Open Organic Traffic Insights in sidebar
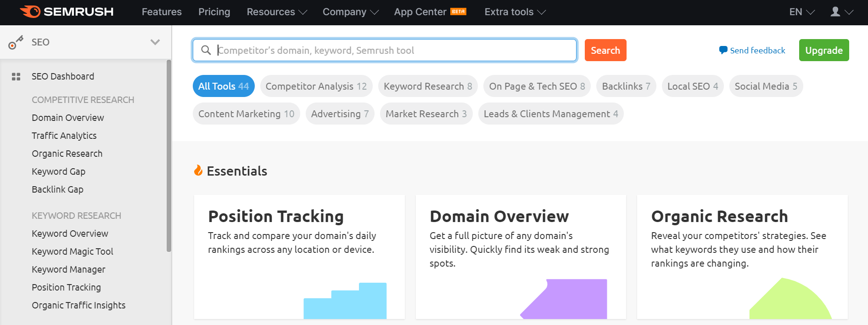This screenshot has height=325, width=868. [78, 305]
